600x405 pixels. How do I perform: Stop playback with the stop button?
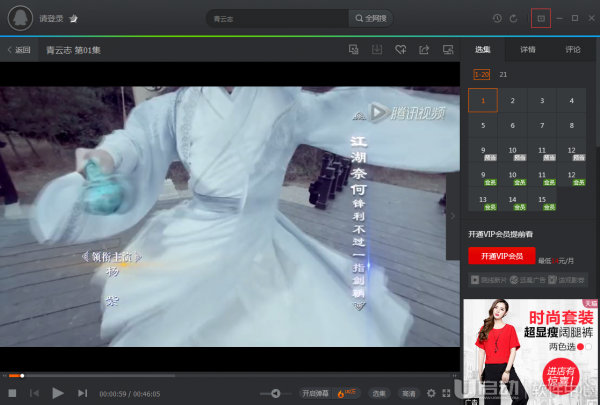(12, 393)
